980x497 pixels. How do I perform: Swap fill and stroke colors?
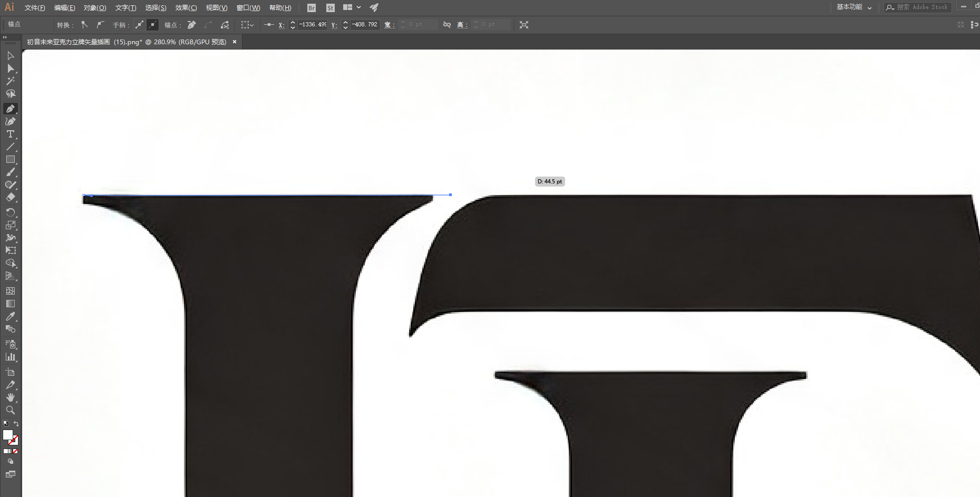[16, 424]
